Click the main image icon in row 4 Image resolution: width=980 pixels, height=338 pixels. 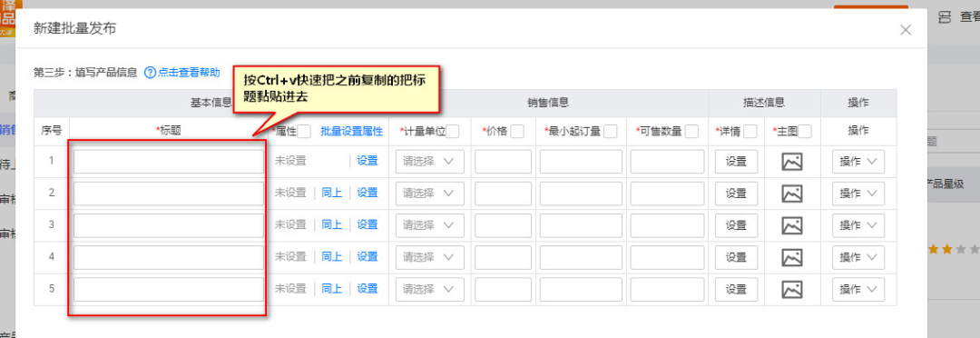[792, 257]
